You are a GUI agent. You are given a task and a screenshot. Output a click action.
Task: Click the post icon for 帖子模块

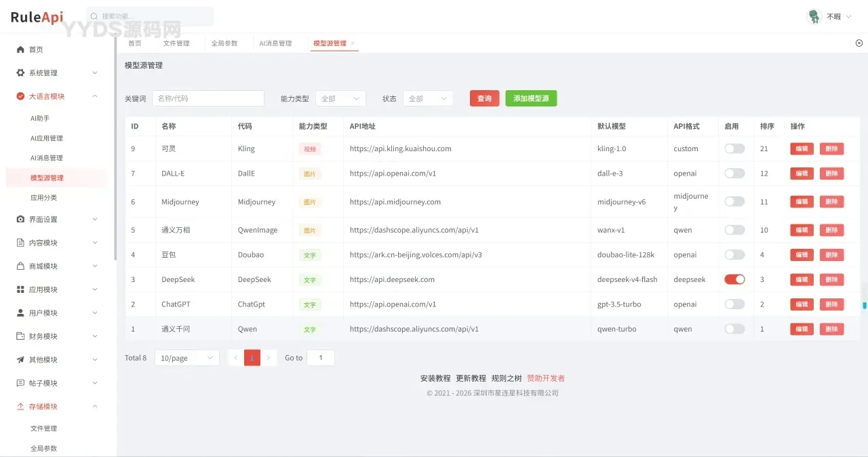(20, 383)
